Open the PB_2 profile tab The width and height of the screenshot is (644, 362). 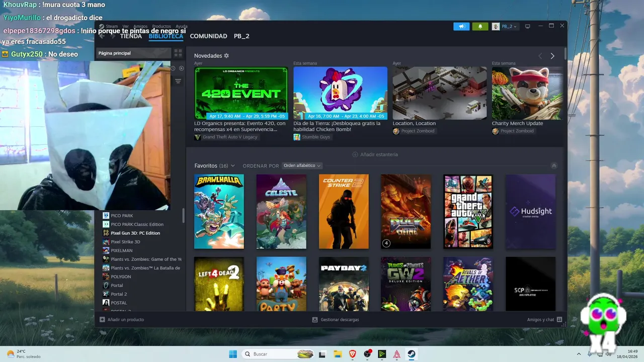pos(242,36)
